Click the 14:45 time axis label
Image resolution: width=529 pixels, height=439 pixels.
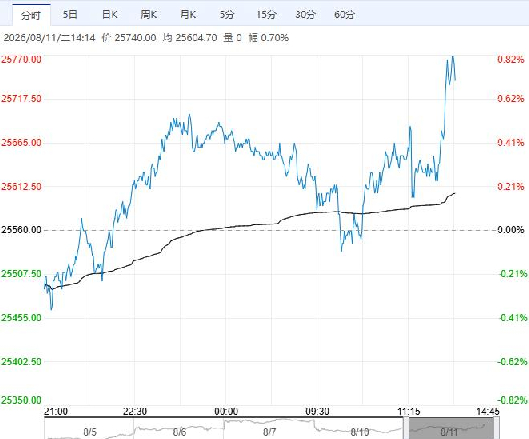coord(488,411)
